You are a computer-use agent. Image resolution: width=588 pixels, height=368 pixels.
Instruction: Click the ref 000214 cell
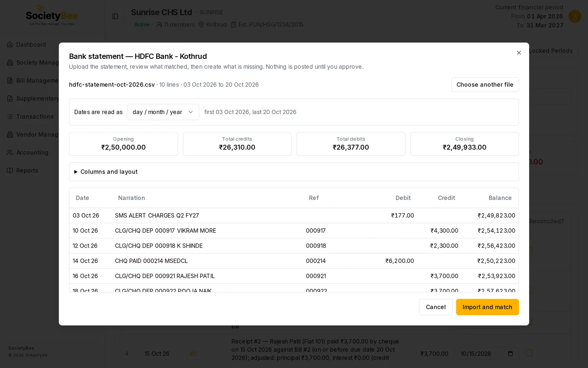[x=316, y=261]
